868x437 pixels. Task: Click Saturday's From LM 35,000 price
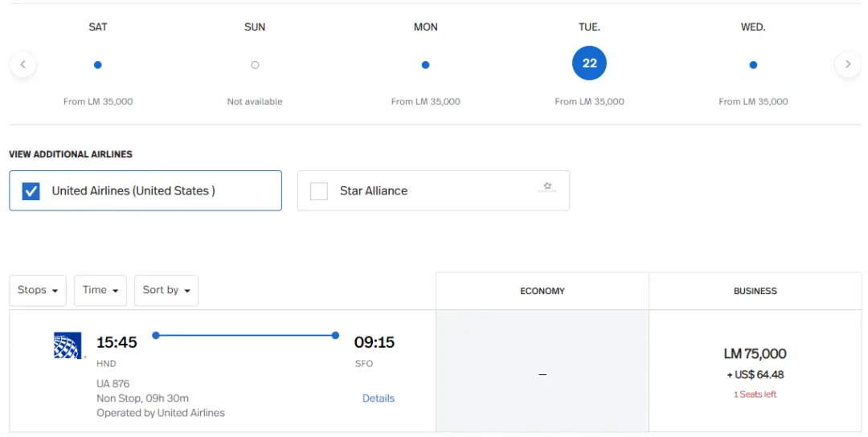(x=98, y=102)
